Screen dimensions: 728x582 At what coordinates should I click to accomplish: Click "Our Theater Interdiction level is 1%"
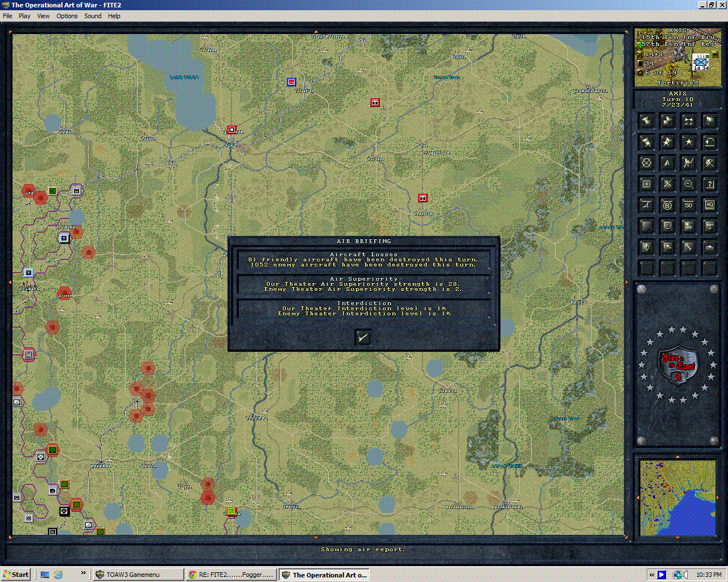pyautogui.click(x=364, y=309)
